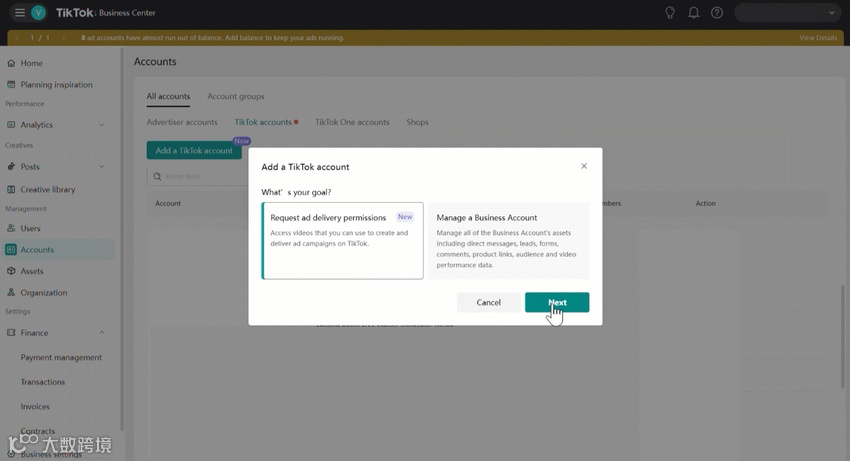Click the Planning inspiration icon
Screen dimensions: 850x461
[11, 85]
